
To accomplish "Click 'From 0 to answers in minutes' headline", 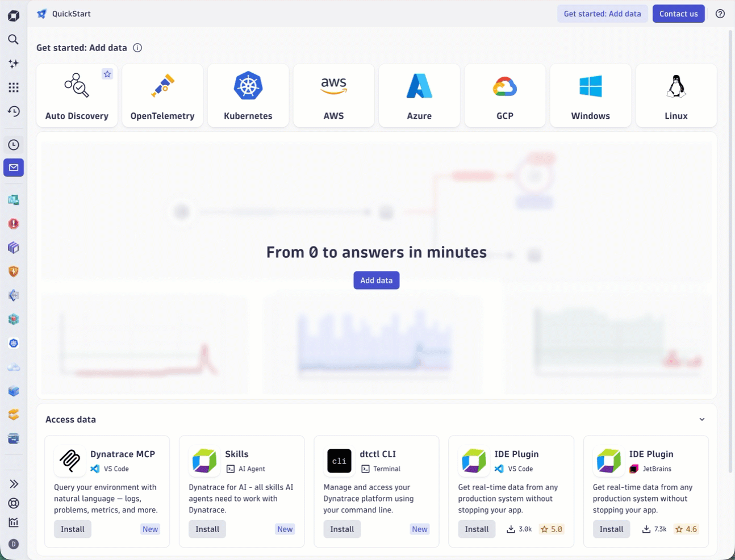I will click(x=377, y=252).
